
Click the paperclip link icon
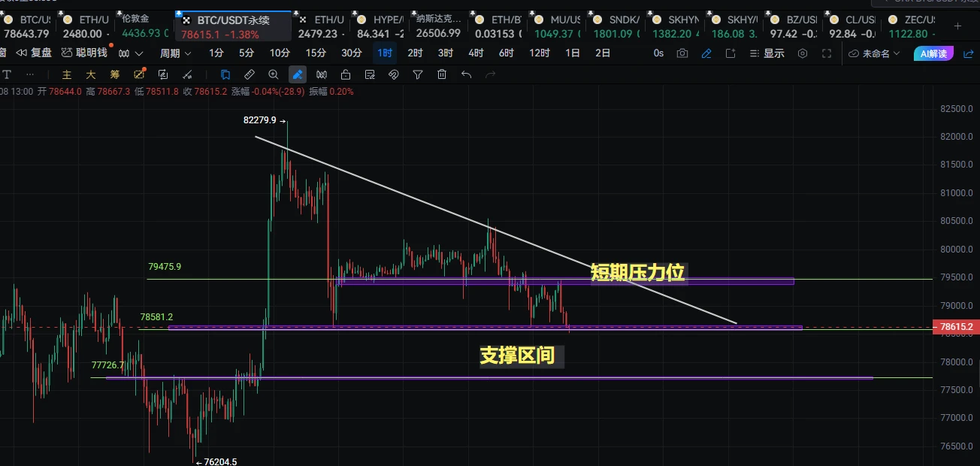pyautogui.click(x=393, y=74)
